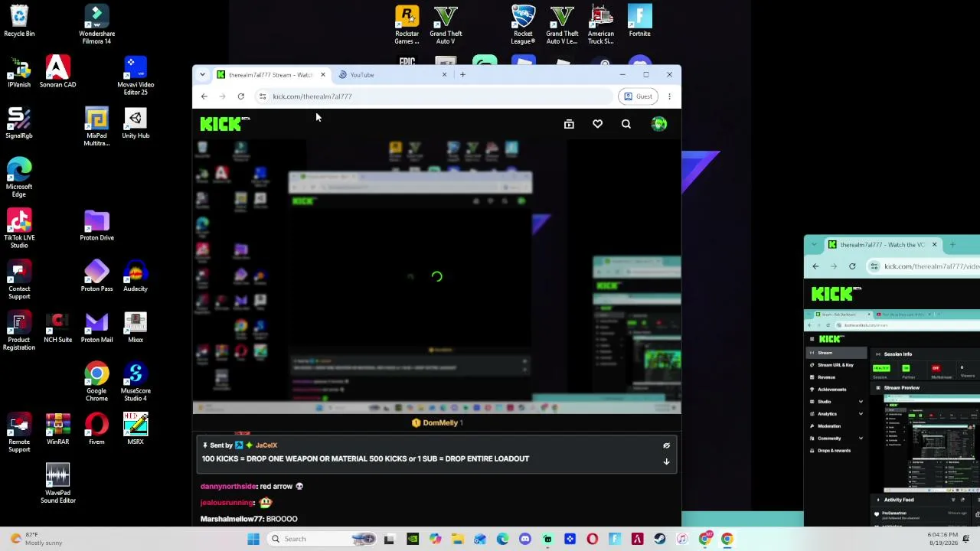The image size is (980, 551).
Task: Select WinRAR desktop icon
Action: (x=57, y=430)
